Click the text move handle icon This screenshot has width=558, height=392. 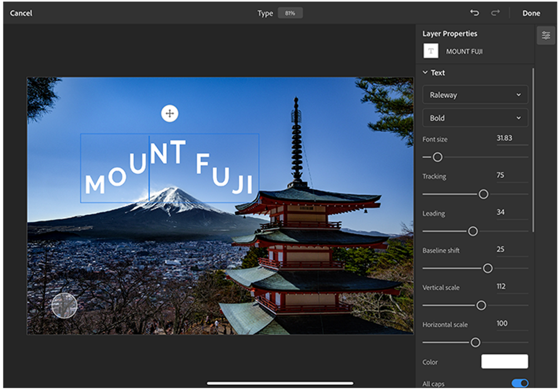170,113
